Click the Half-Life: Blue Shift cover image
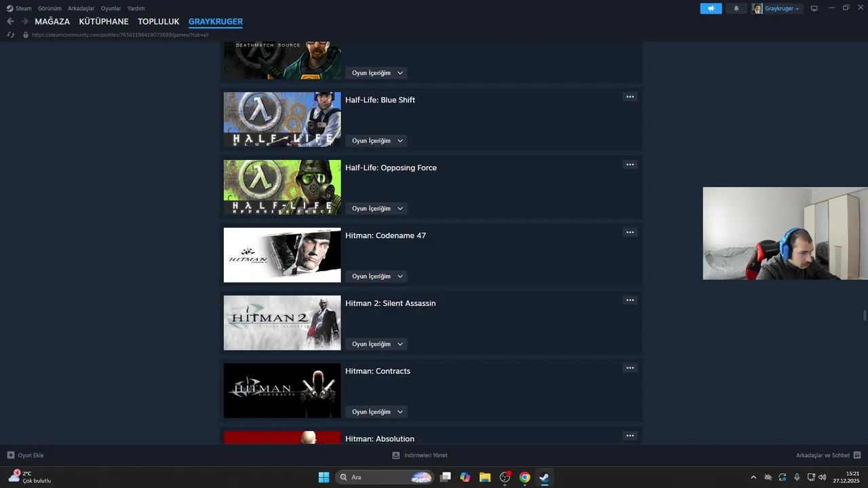Screen dimensions: 868x488 pyautogui.click(x=282, y=119)
